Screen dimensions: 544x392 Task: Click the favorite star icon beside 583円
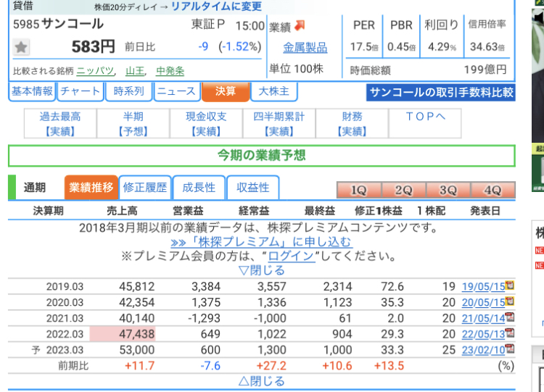(x=21, y=47)
